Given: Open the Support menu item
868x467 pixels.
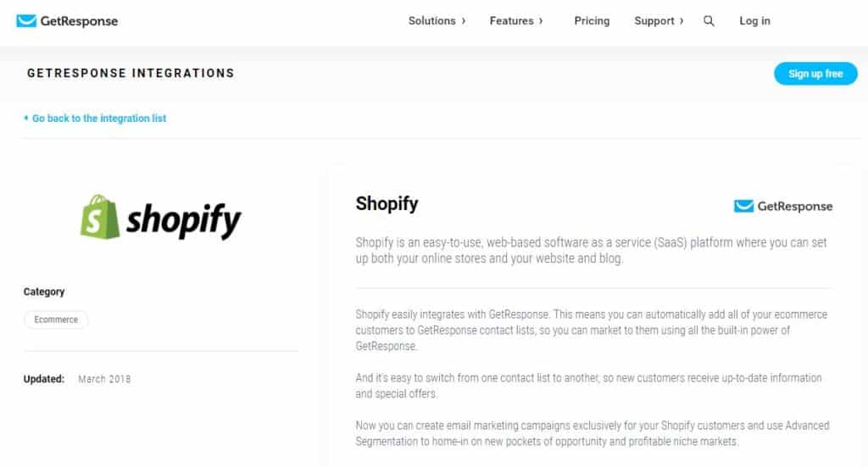Looking at the screenshot, I should 654,21.
